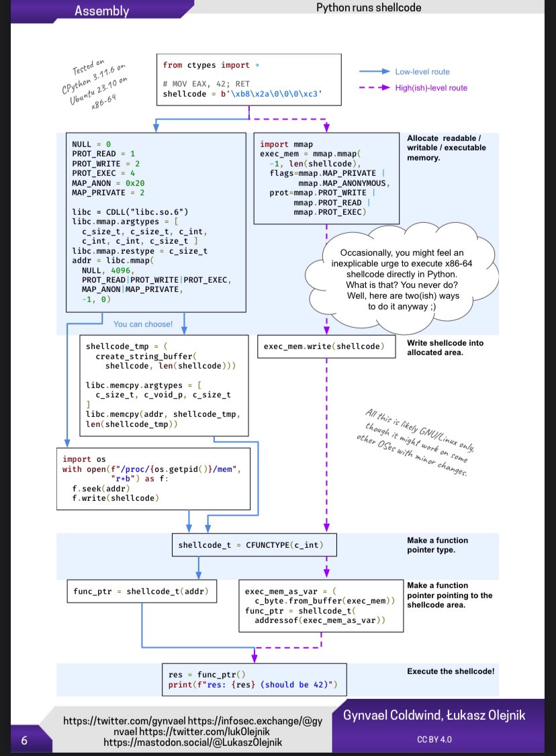Click the "mmap.MAP_ANONYMOUS," line
This screenshot has height=756, width=556.
pyautogui.click(x=343, y=183)
